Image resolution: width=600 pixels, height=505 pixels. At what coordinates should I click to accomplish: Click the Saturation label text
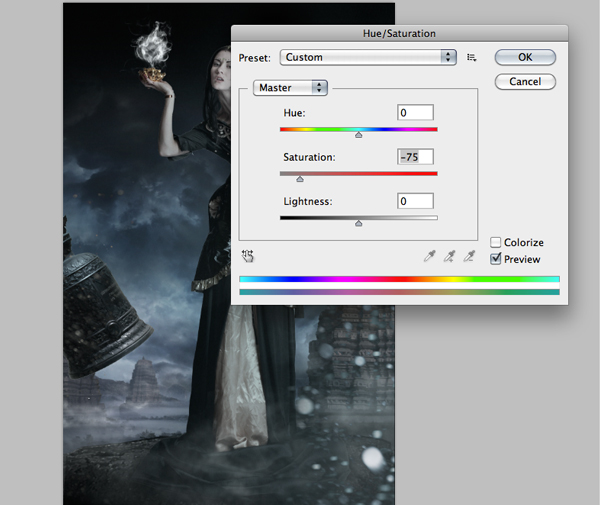pos(309,157)
